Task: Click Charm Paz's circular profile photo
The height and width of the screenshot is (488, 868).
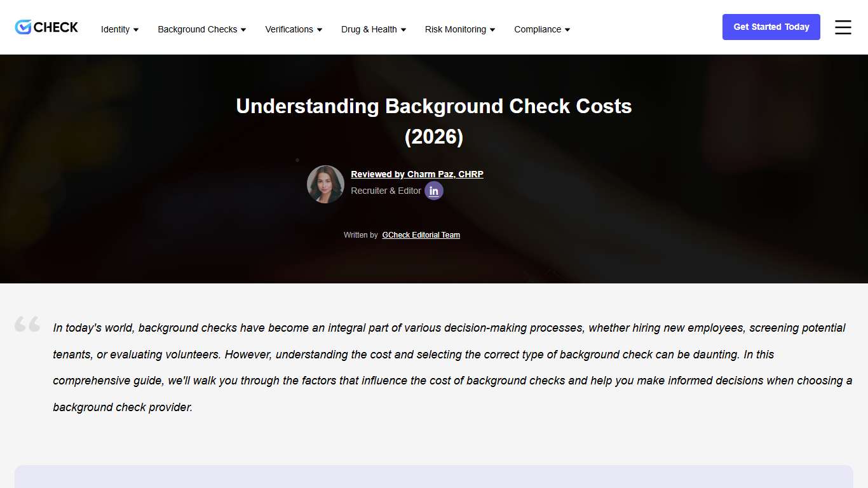Action: coord(325,184)
